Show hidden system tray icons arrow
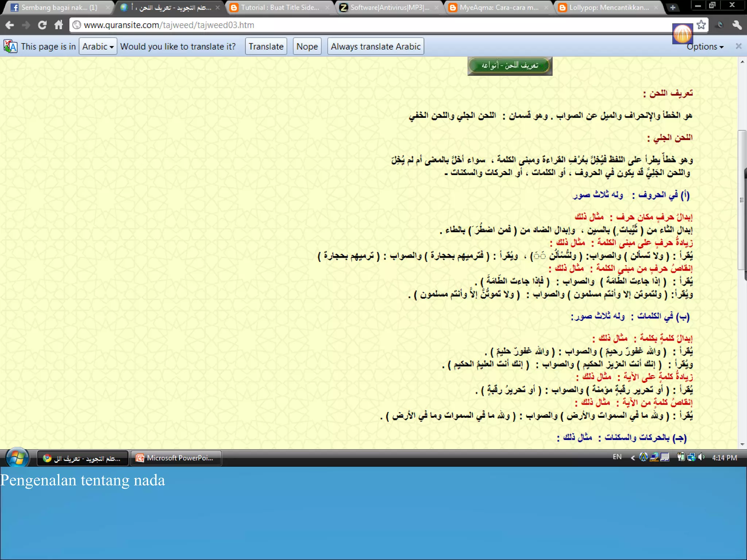This screenshot has width=747, height=560. tap(633, 458)
